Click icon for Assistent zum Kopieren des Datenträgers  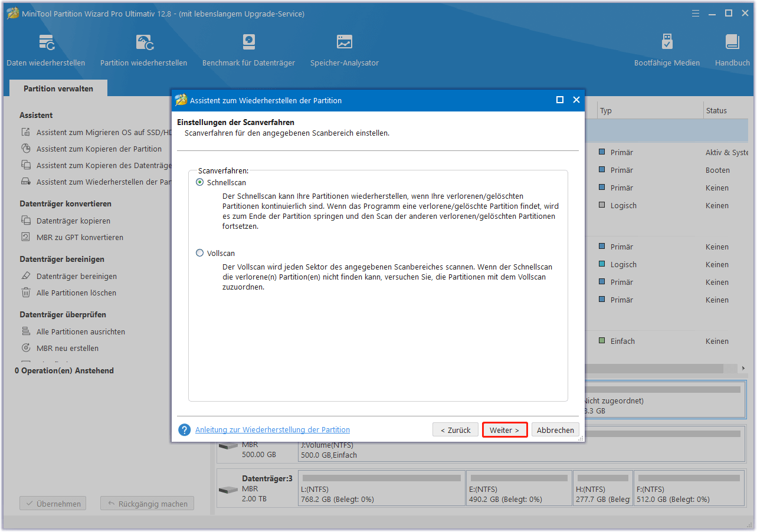pos(26,165)
